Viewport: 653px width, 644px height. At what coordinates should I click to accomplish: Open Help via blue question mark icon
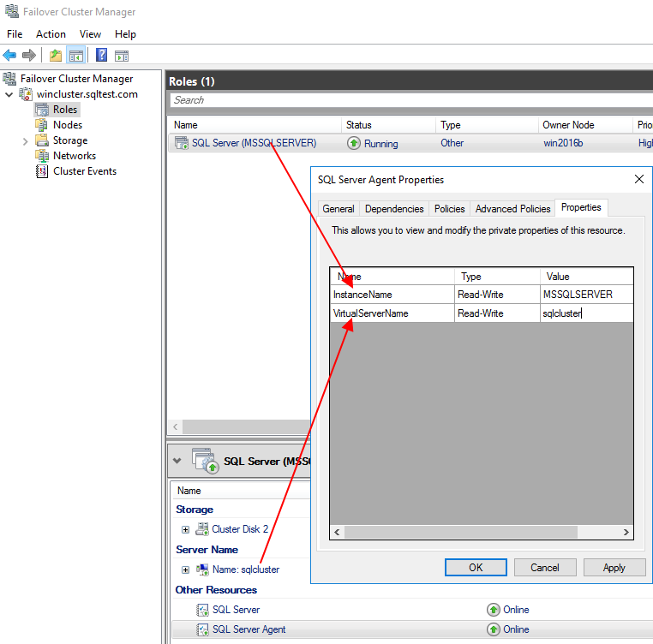point(101,55)
